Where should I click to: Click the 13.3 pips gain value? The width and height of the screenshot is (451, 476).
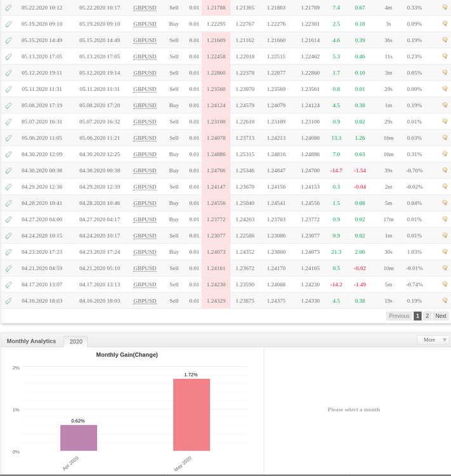coord(336,138)
